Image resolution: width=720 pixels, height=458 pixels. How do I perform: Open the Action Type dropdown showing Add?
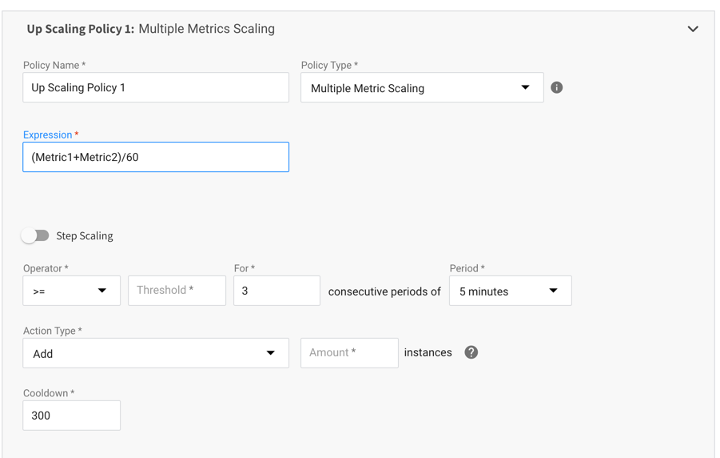[155, 353]
